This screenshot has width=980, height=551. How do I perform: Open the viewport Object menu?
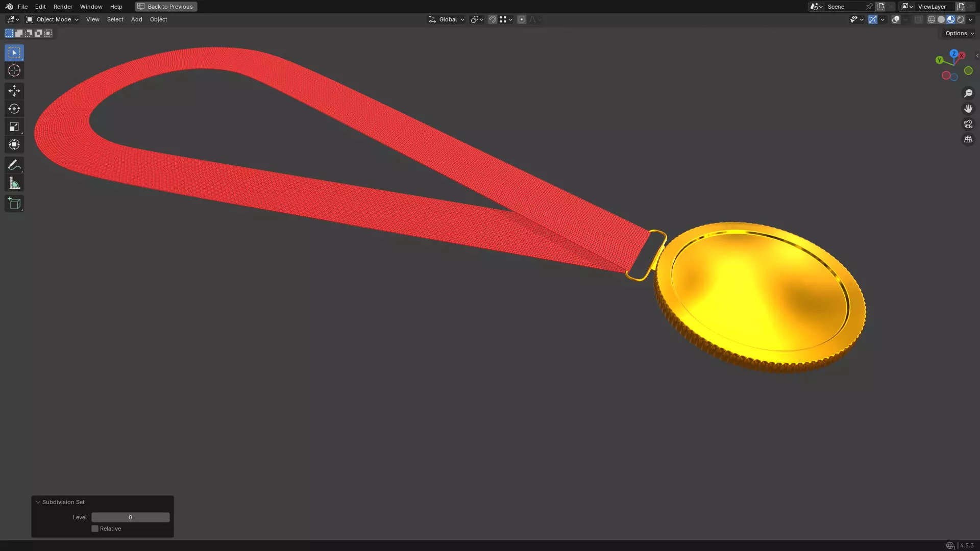[x=158, y=19]
